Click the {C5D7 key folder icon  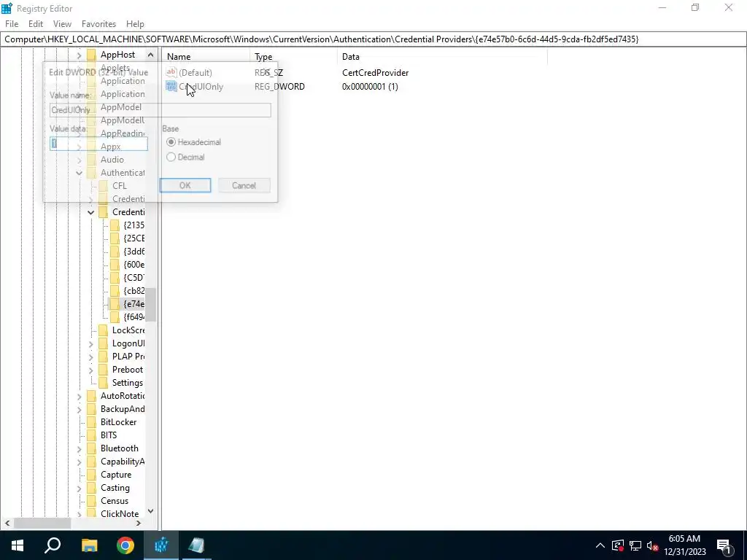pyautogui.click(x=115, y=278)
